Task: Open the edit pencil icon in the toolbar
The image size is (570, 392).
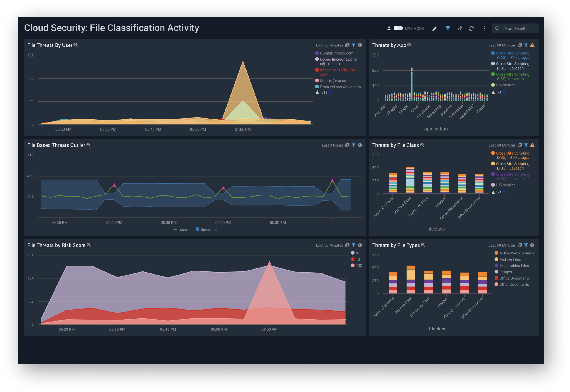Action: pos(434,28)
